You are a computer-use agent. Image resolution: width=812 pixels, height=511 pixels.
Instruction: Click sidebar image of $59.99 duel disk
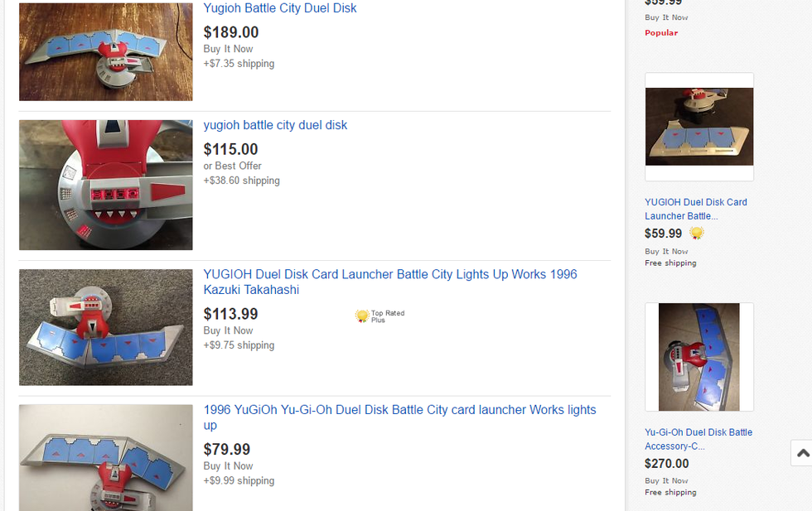coord(699,127)
